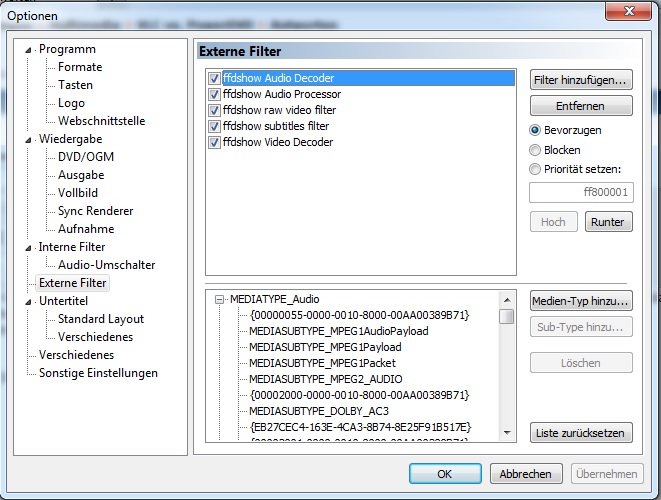661x500 pixels.
Task: Click the priority value field ff800001
Action: [581, 193]
